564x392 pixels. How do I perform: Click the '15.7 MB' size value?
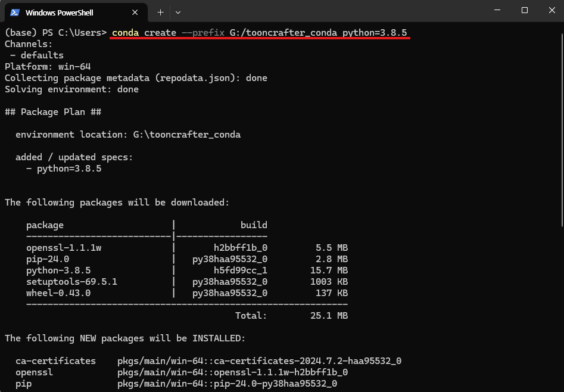(x=329, y=270)
